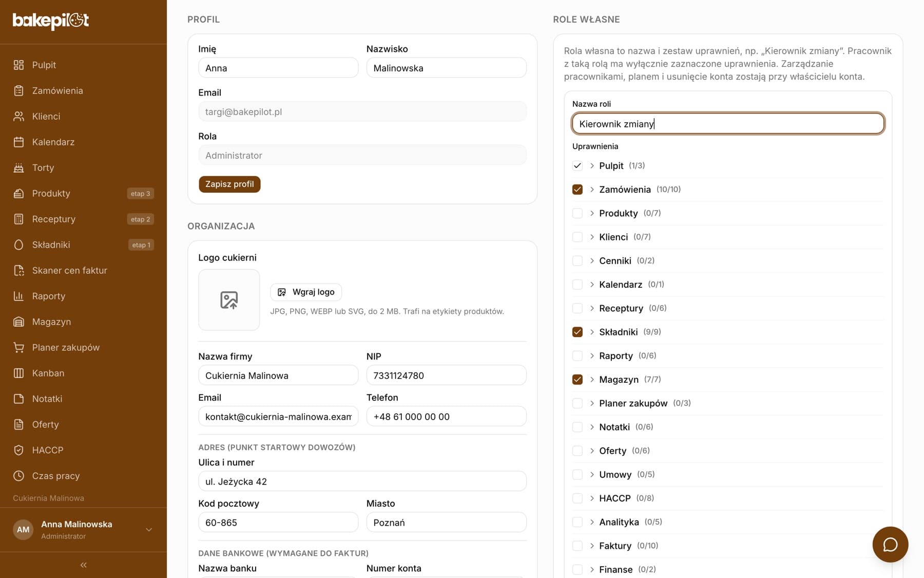Uncheck the Zamówienia permissions checkbox
This screenshot has height=578, width=924.
pos(577,190)
